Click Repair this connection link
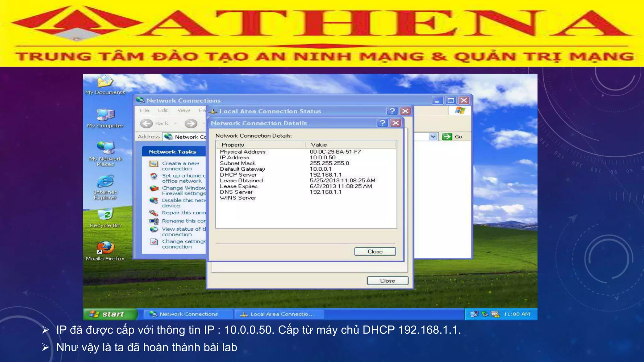Screen dimensions: 644x362 tap(184, 213)
